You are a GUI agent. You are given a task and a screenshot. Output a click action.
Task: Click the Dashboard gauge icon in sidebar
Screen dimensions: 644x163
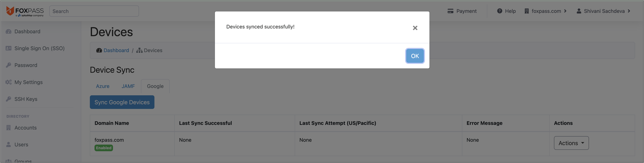coord(9,31)
